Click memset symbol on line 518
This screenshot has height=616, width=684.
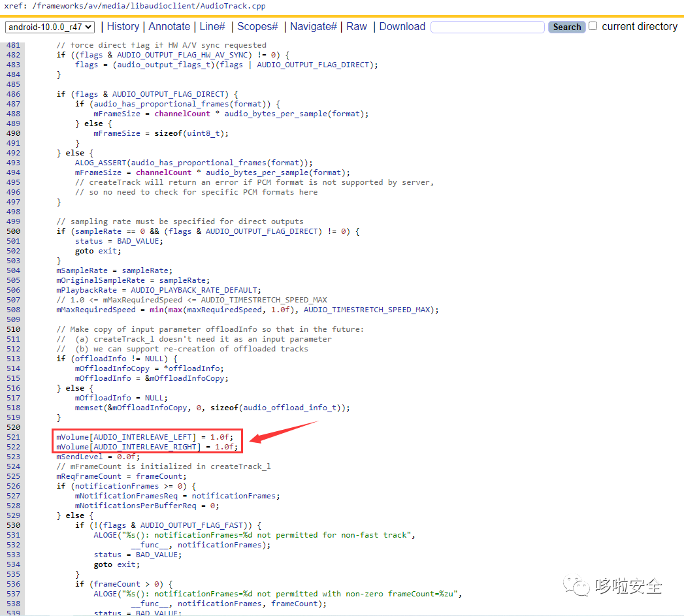click(89, 408)
